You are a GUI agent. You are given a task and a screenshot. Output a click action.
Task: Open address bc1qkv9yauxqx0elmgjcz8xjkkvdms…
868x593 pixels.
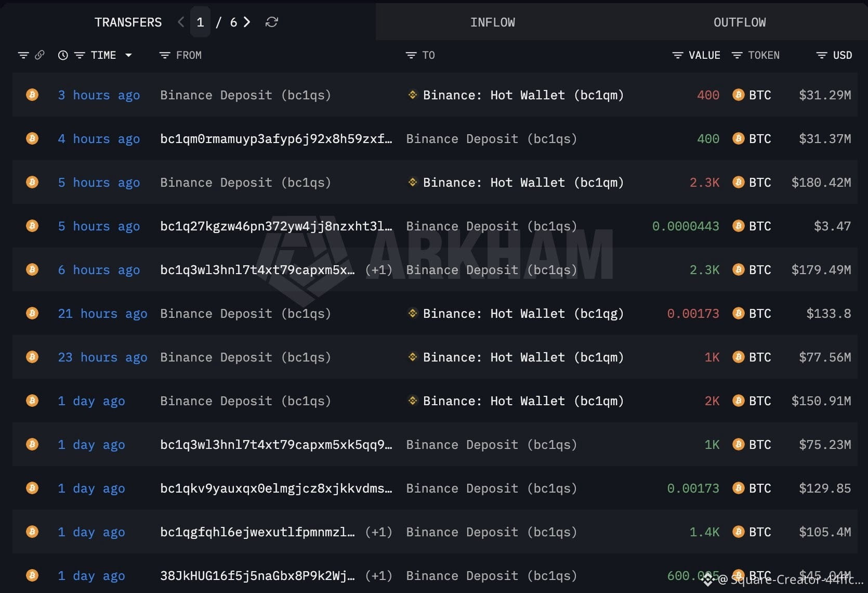point(276,488)
